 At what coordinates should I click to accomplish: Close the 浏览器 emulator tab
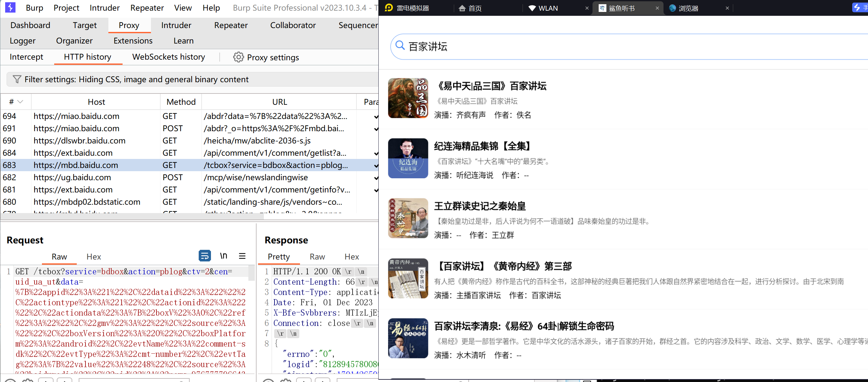(x=727, y=8)
